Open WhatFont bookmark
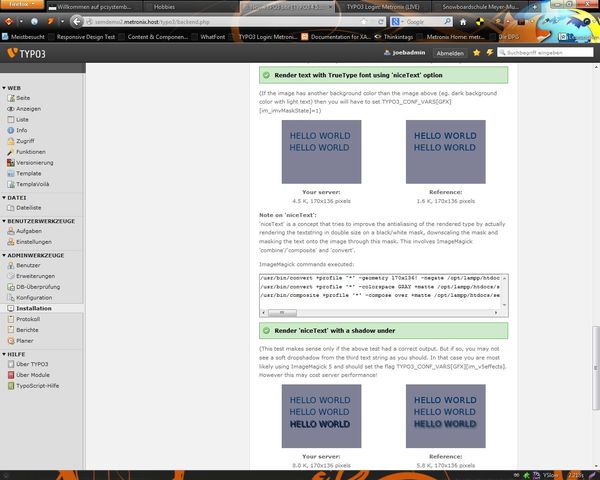The height and width of the screenshot is (480, 600). pos(209,37)
